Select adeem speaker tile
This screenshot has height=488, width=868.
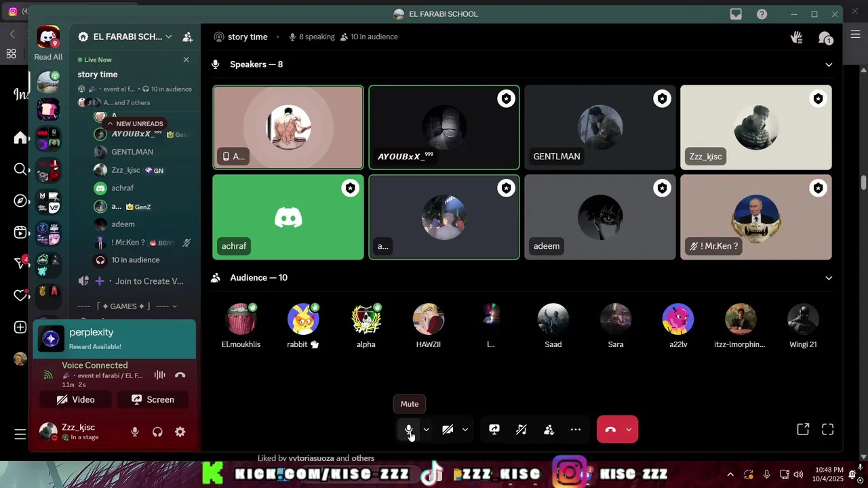tap(600, 217)
